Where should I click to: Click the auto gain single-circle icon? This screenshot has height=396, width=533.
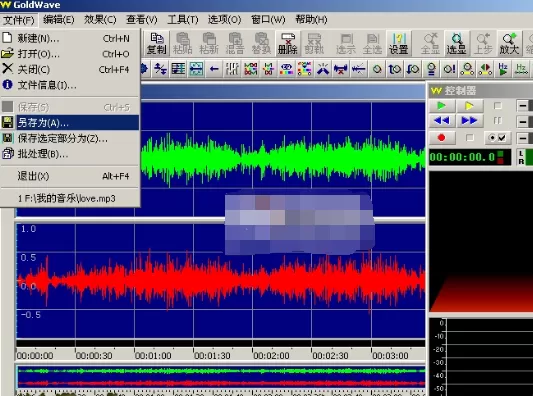[377, 69]
